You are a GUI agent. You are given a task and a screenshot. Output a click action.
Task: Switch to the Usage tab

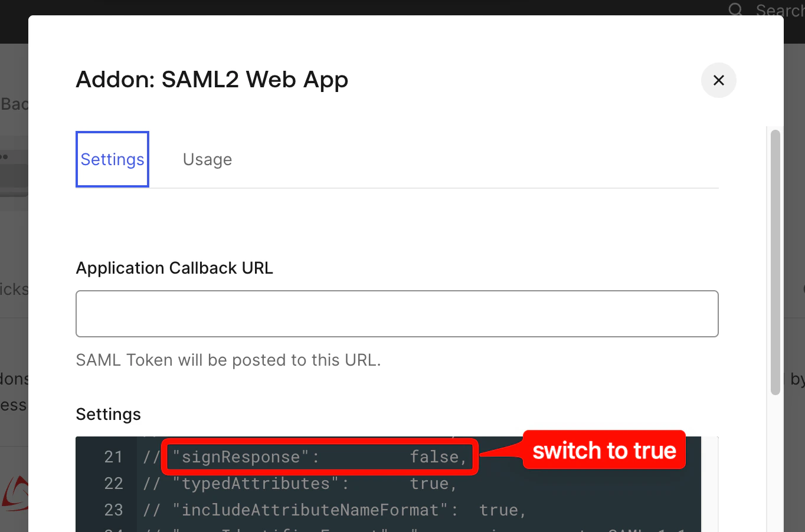tap(207, 159)
